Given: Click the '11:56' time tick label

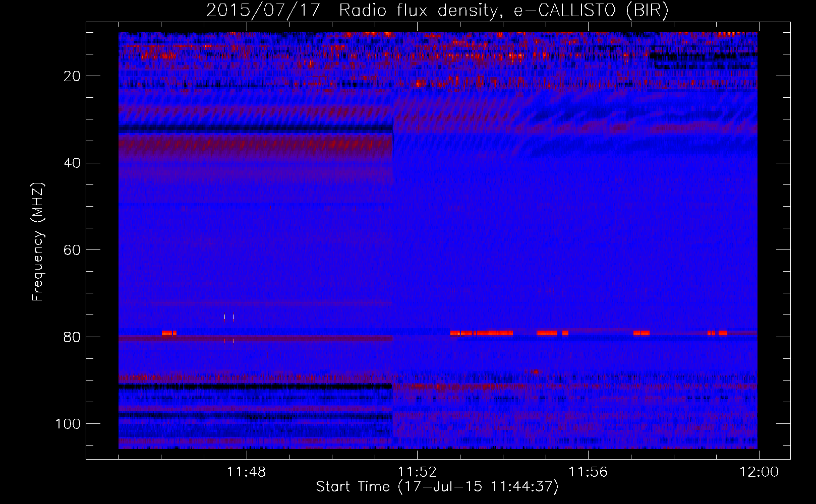Looking at the screenshot, I should (x=588, y=472).
